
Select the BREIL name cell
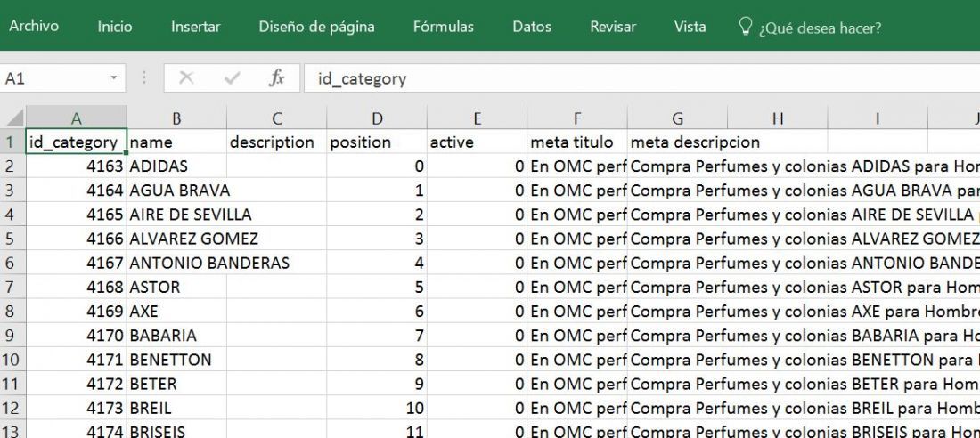[x=176, y=408]
